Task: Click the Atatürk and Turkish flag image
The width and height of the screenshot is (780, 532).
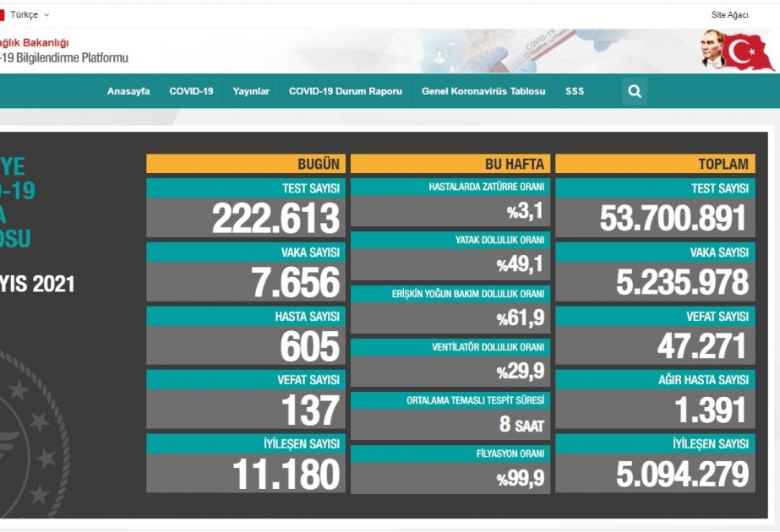Action: [737, 50]
